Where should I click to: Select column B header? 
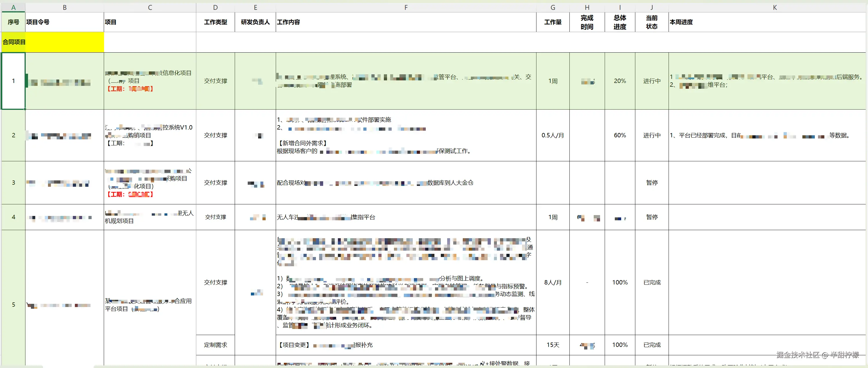pyautogui.click(x=65, y=8)
